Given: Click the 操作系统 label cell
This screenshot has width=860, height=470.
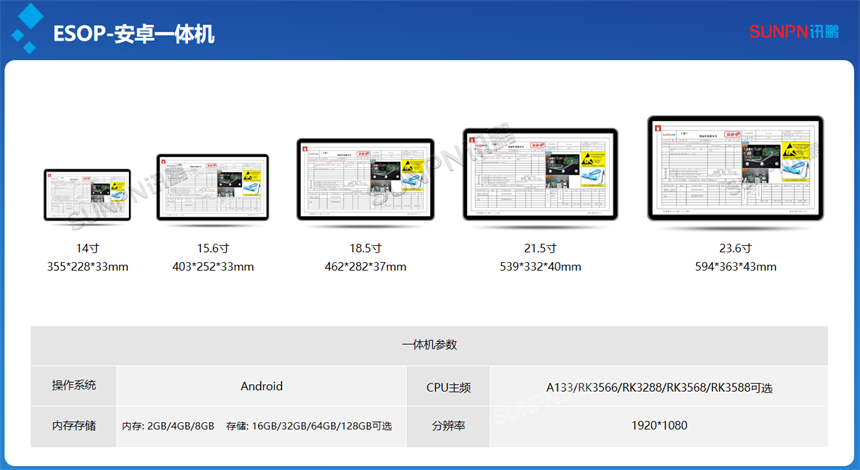Looking at the screenshot, I should (74, 386).
